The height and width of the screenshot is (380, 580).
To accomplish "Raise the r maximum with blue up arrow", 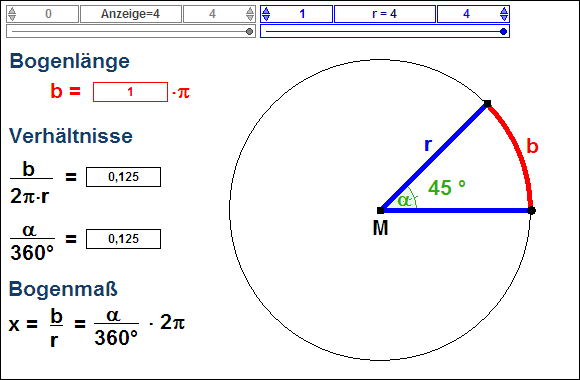I will pyautogui.click(x=504, y=10).
